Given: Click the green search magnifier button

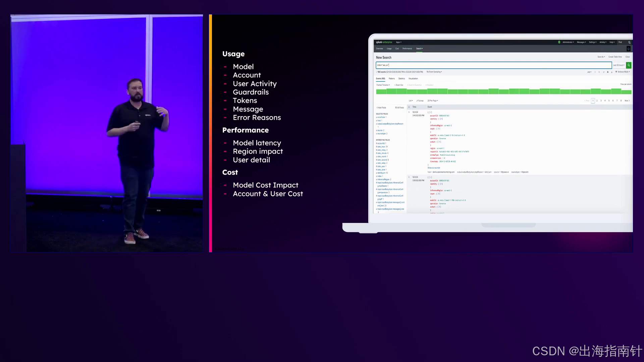Looking at the screenshot, I should (x=629, y=65).
